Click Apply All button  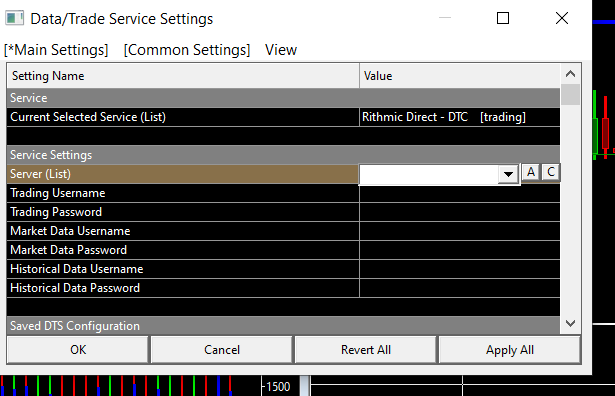(x=509, y=350)
